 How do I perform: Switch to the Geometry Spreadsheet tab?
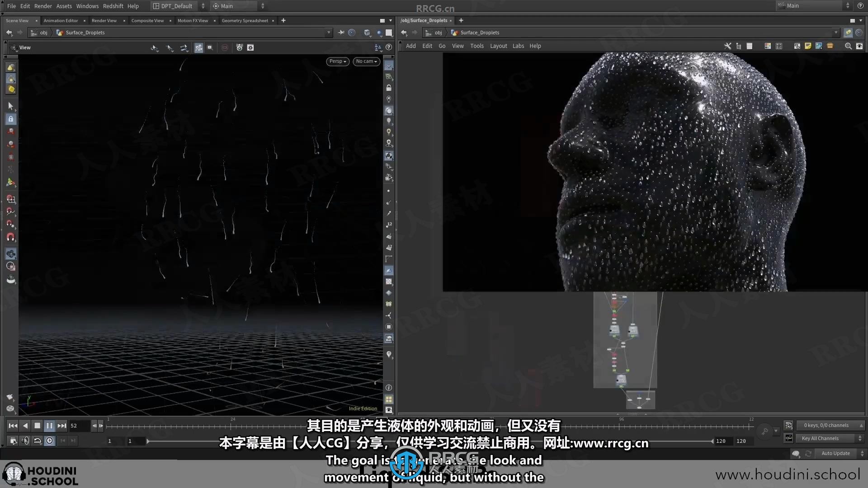click(x=245, y=21)
